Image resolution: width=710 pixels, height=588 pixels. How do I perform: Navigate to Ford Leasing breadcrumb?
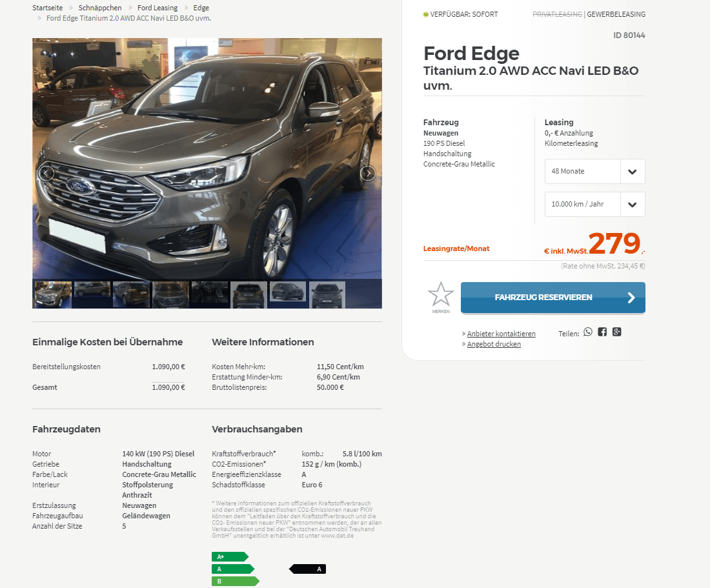coord(157,8)
